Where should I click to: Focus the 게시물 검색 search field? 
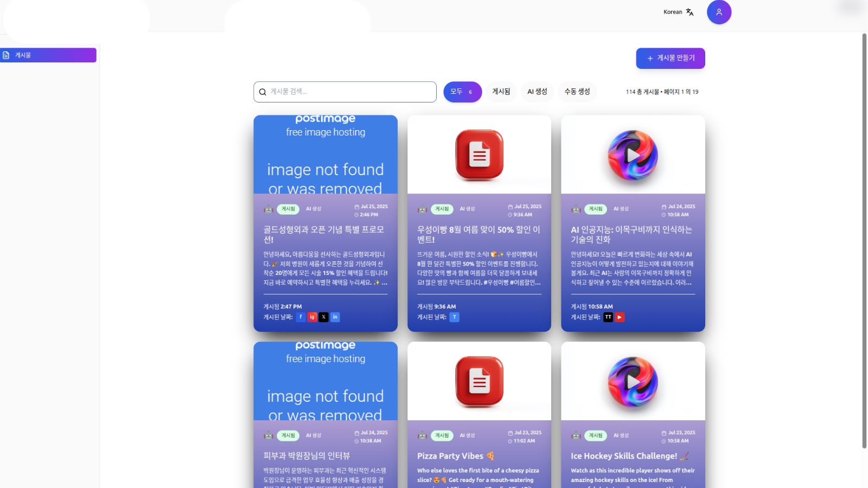[x=345, y=92]
